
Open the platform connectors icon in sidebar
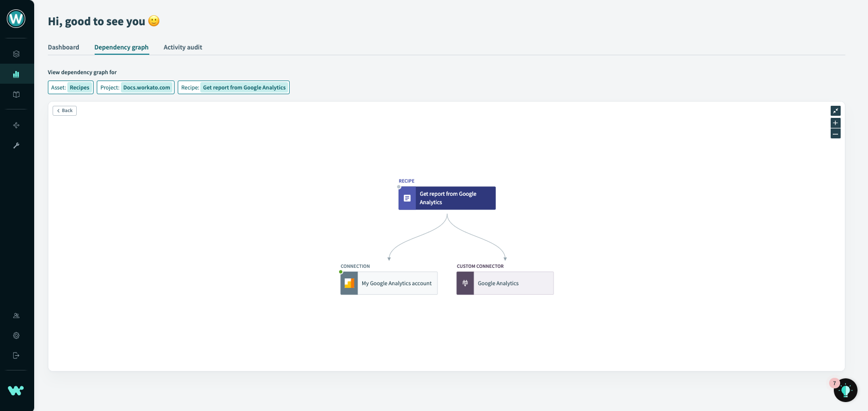[x=16, y=125]
